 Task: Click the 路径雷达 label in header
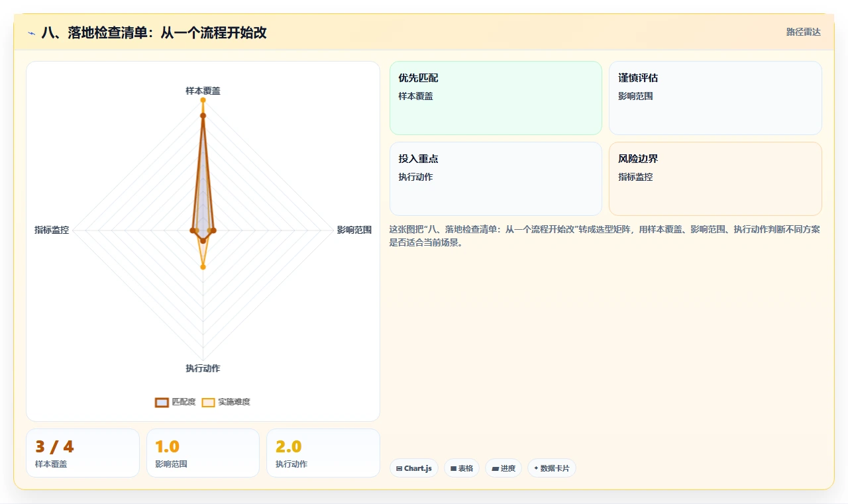tap(804, 32)
